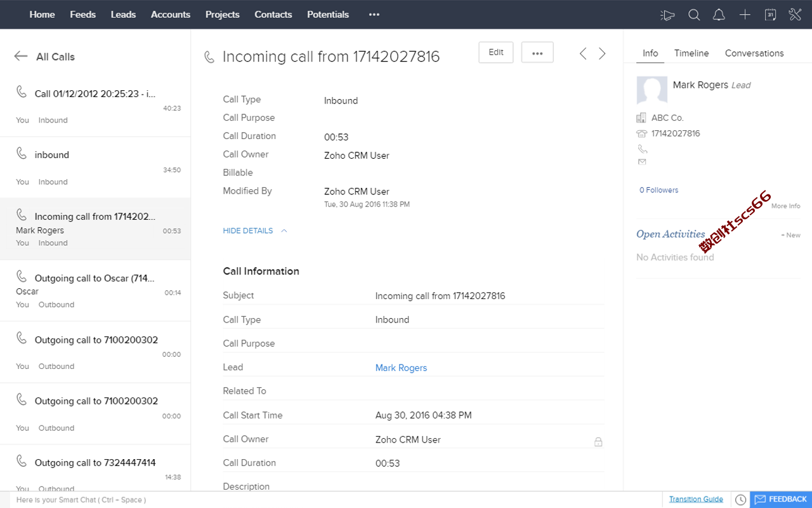
Task: Open more modules ellipsis in navigation
Action: 374,15
